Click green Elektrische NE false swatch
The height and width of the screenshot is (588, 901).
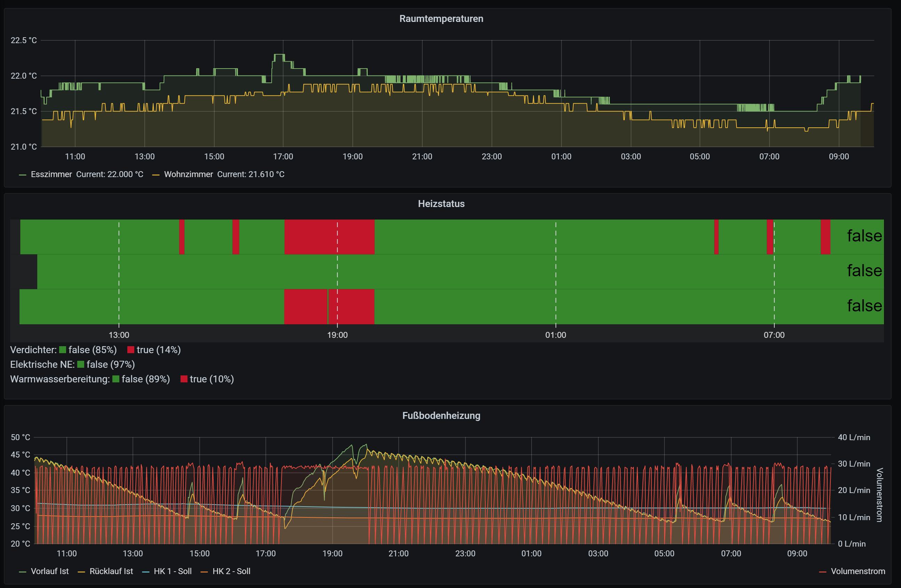[81, 364]
